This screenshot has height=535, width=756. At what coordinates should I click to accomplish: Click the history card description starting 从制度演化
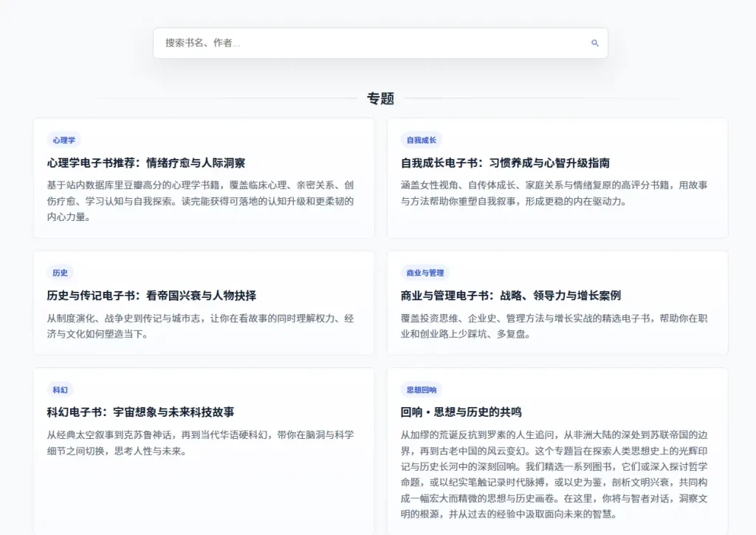201,326
